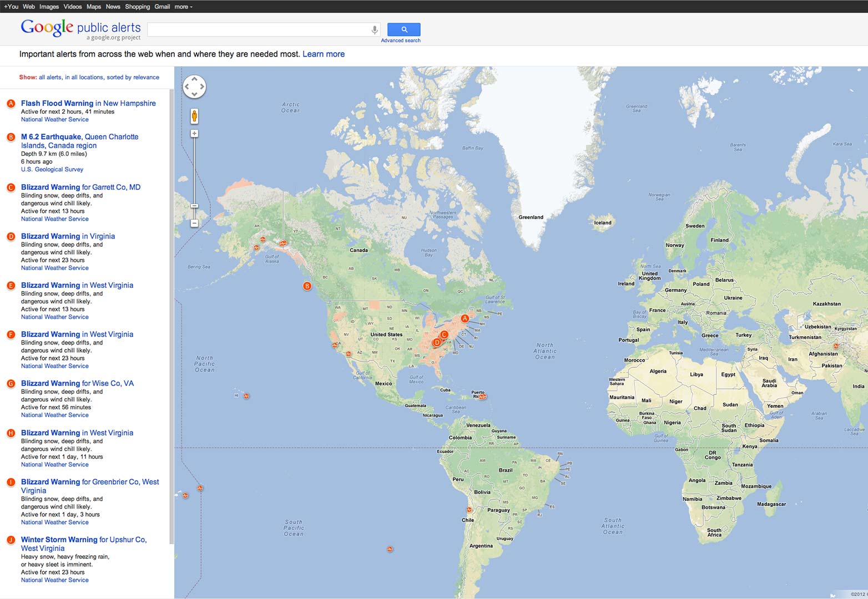Open Maps in the top bar
The image size is (868, 599).
pyautogui.click(x=94, y=7)
